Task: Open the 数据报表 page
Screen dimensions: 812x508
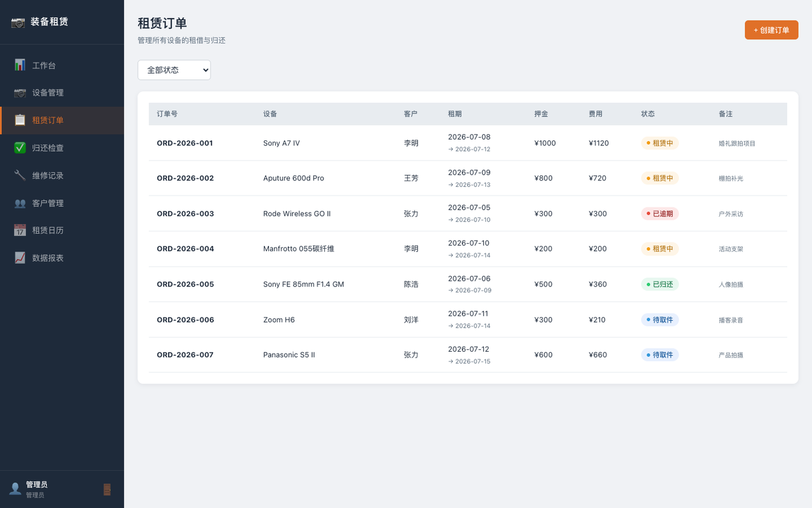Action: tap(62, 258)
